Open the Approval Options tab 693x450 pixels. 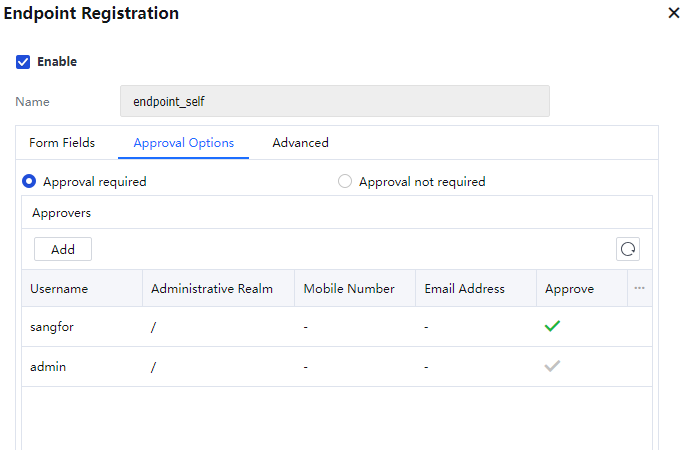click(184, 143)
